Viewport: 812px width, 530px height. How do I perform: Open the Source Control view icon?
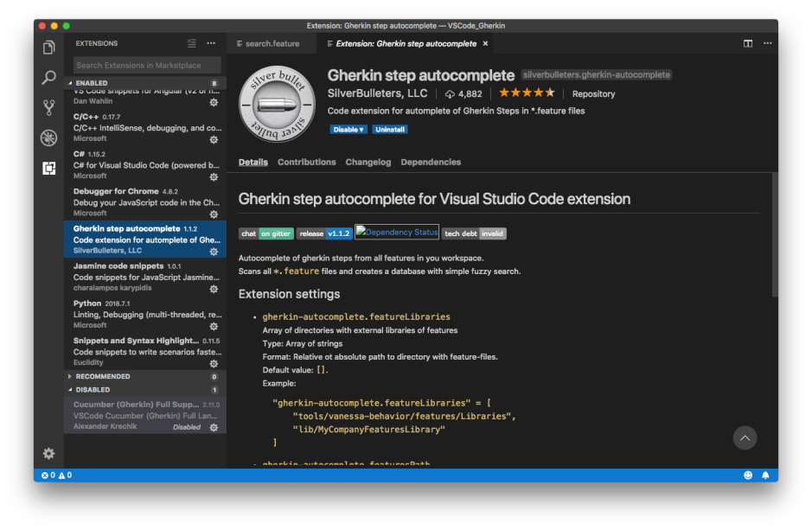[49, 108]
